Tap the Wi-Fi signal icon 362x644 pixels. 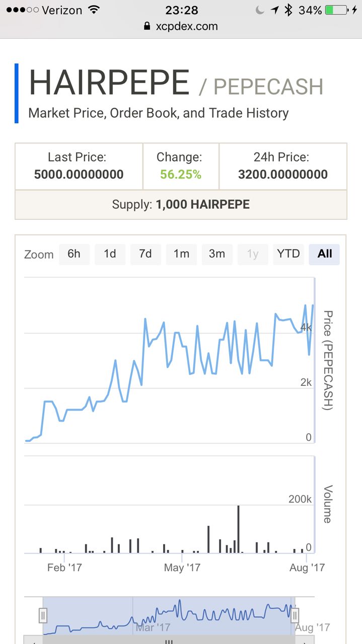93,10
